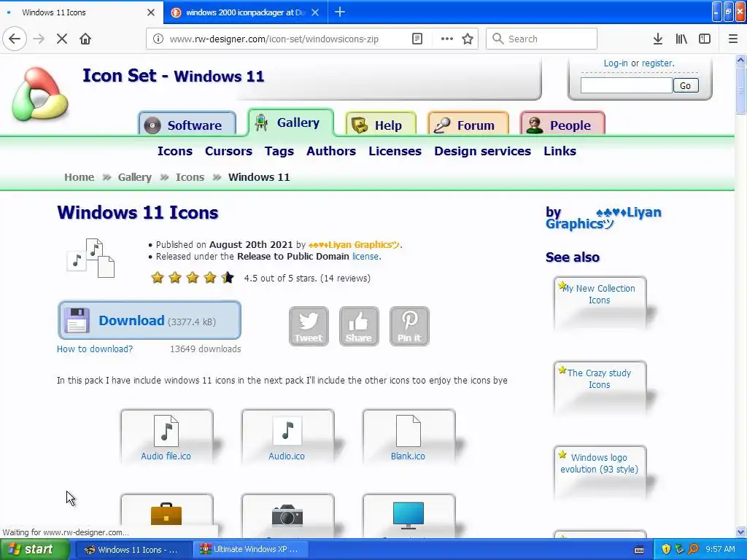Image resolution: width=747 pixels, height=560 pixels.
Task: Open the briefcase icon thumbnail
Action: click(x=166, y=516)
